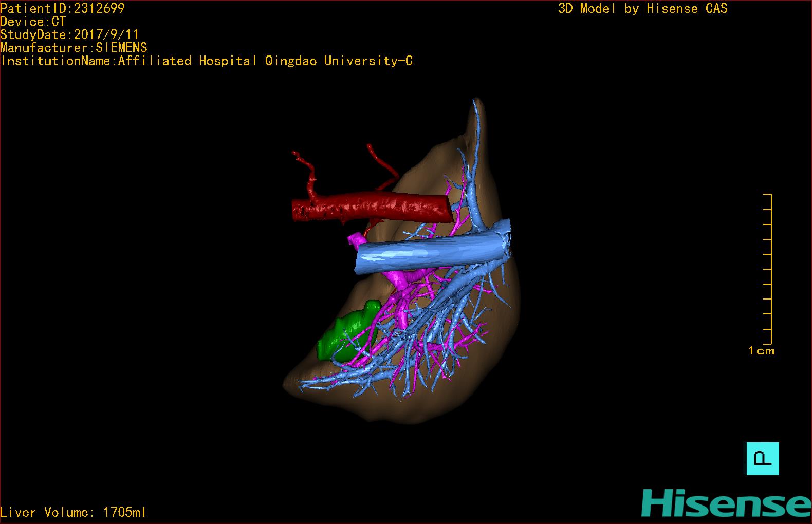The image size is (812, 524).
Task: Click the PatientID:2312699 text
Action: 62,8
